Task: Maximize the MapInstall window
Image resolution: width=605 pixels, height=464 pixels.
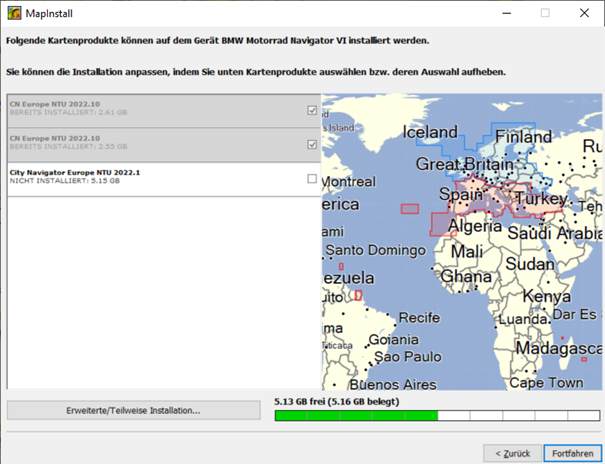Action: pyautogui.click(x=545, y=13)
